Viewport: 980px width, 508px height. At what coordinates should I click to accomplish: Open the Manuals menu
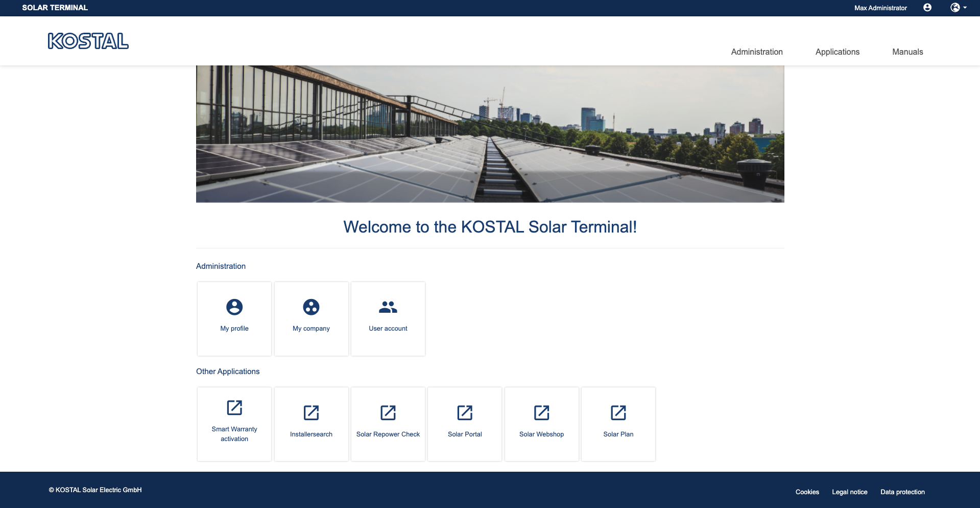pos(907,52)
